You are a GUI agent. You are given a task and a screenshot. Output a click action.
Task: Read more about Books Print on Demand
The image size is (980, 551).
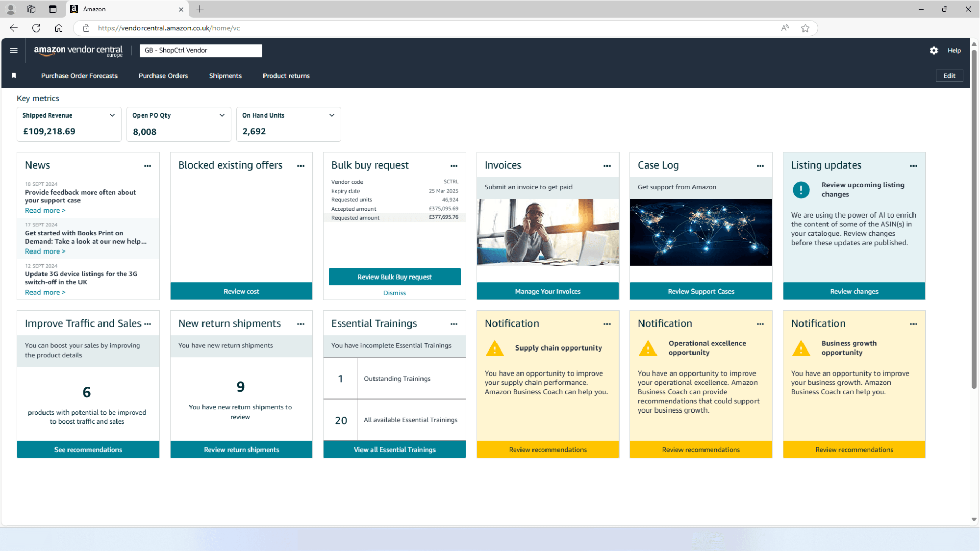click(x=45, y=251)
